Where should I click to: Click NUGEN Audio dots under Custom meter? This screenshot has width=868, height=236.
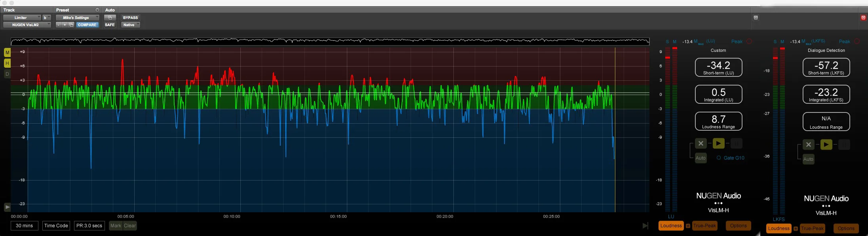pyautogui.click(x=718, y=203)
